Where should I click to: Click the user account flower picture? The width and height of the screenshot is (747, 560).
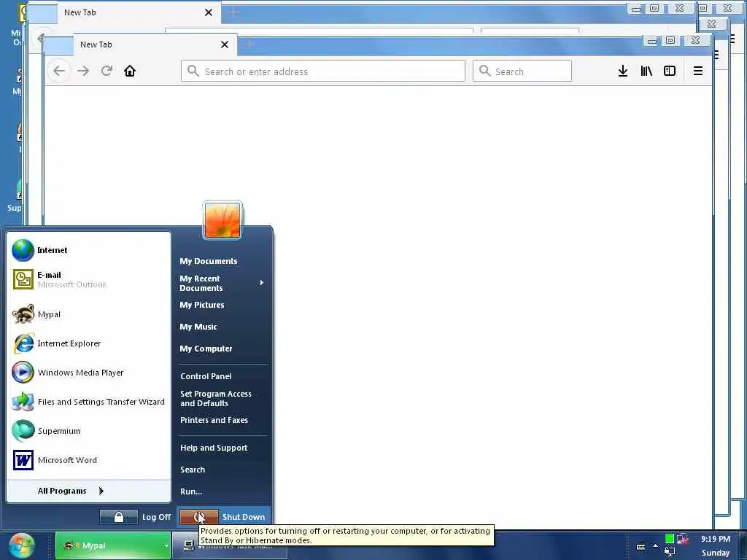[x=222, y=220]
